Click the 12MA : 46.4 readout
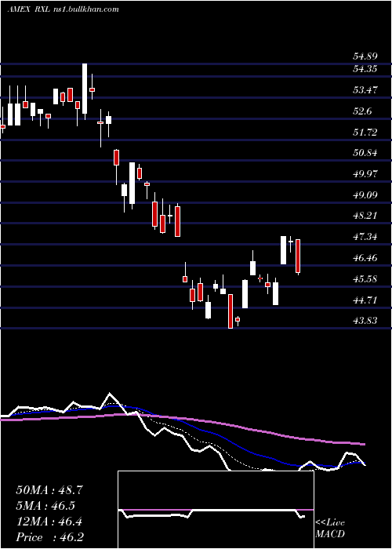The image size is (392, 549). point(49,522)
